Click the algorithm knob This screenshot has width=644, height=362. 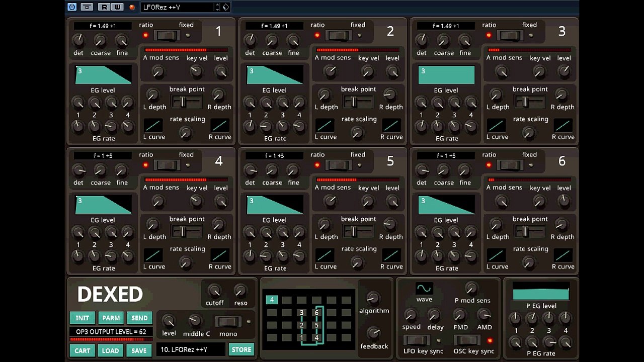pyautogui.click(x=373, y=297)
